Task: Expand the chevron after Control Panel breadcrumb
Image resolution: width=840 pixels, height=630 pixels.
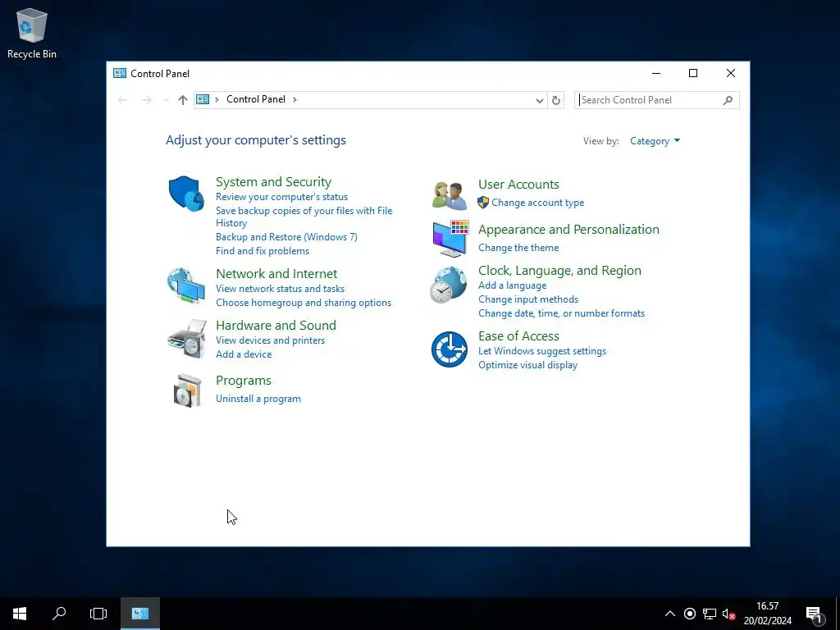Action: [294, 99]
